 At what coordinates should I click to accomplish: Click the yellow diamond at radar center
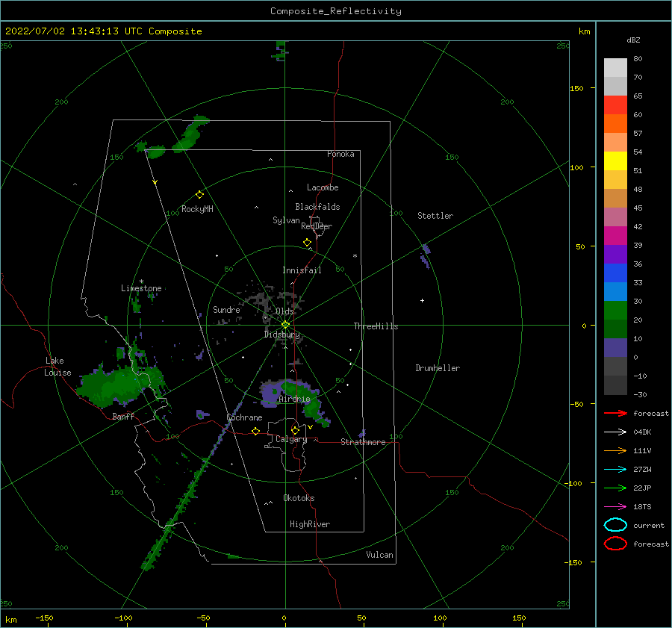point(285,325)
